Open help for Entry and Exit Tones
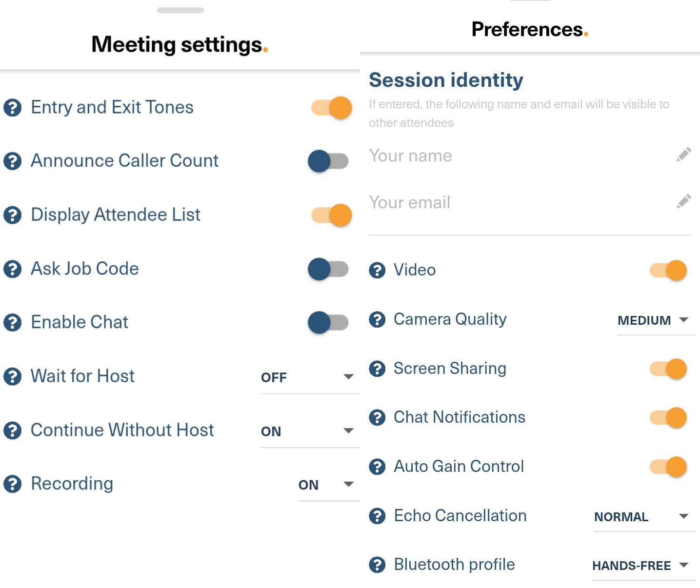700x588 pixels. click(x=12, y=107)
